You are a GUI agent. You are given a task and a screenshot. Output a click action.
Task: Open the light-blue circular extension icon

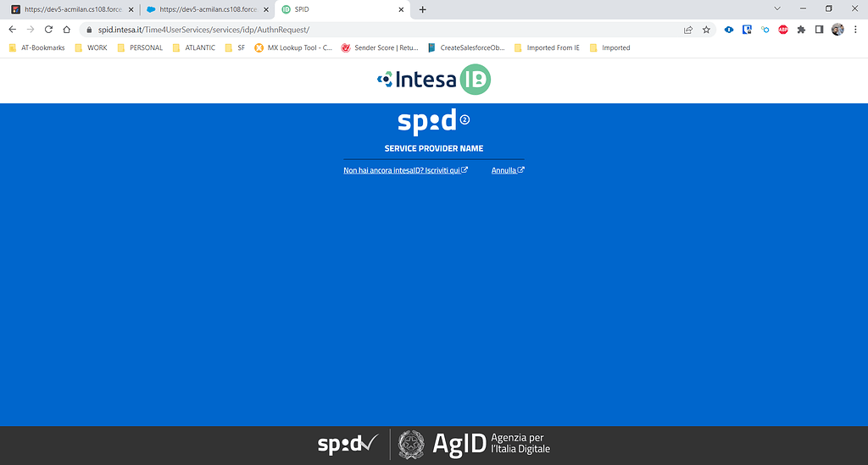click(765, 30)
